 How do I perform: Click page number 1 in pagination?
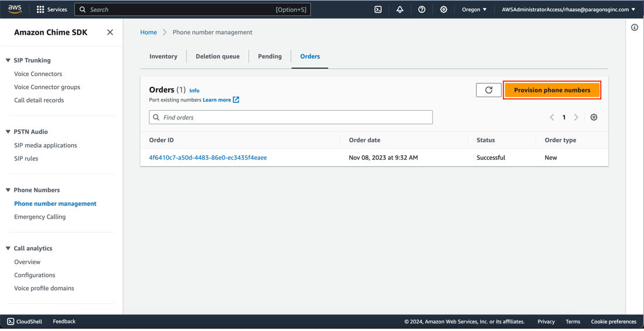564,117
